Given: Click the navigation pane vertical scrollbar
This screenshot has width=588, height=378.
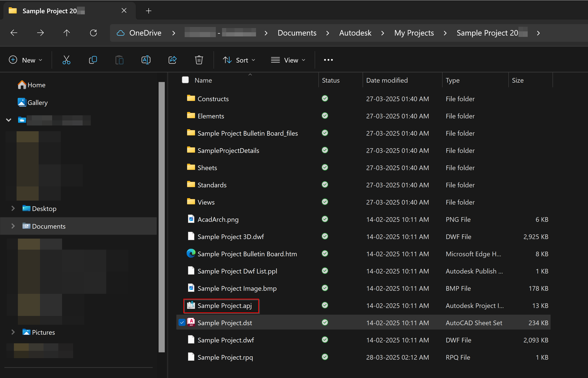Looking at the screenshot, I should click(x=162, y=217).
